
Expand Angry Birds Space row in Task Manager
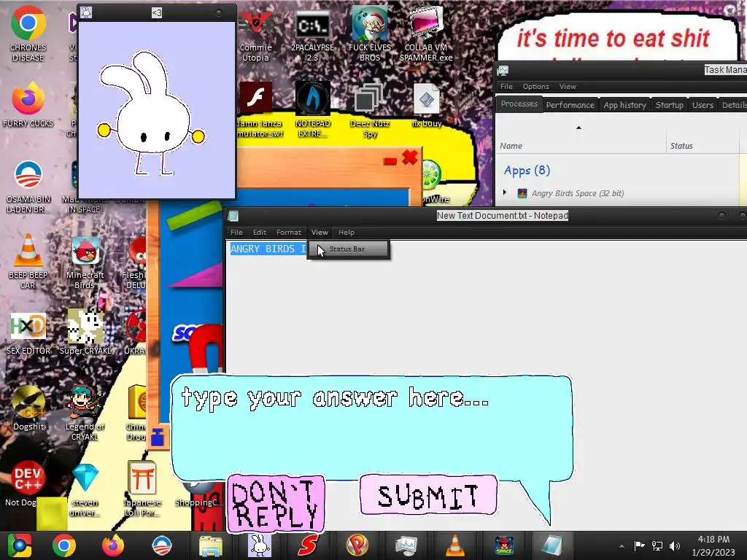505,192
